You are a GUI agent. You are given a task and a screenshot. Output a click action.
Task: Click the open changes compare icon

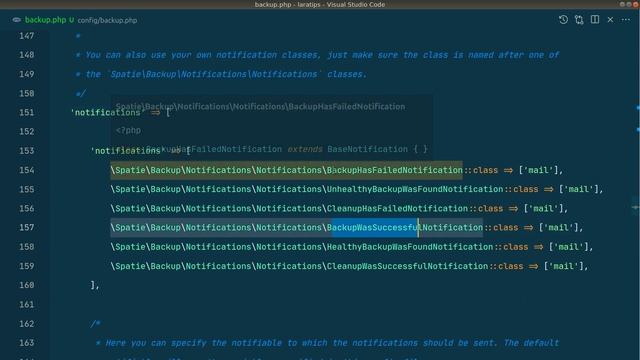[x=579, y=20]
